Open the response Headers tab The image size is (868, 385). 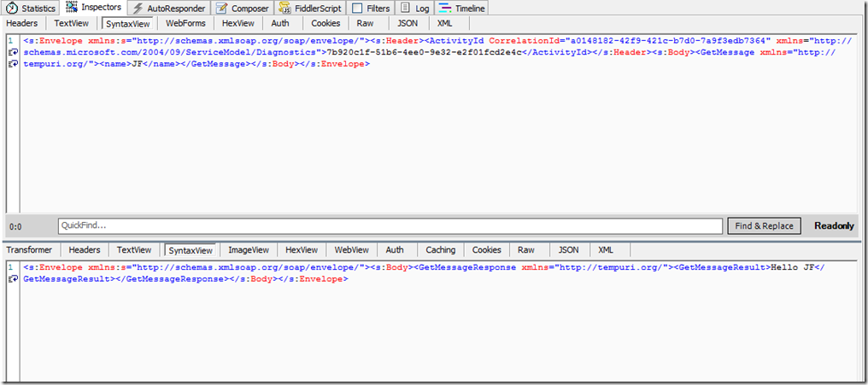pyautogui.click(x=85, y=250)
